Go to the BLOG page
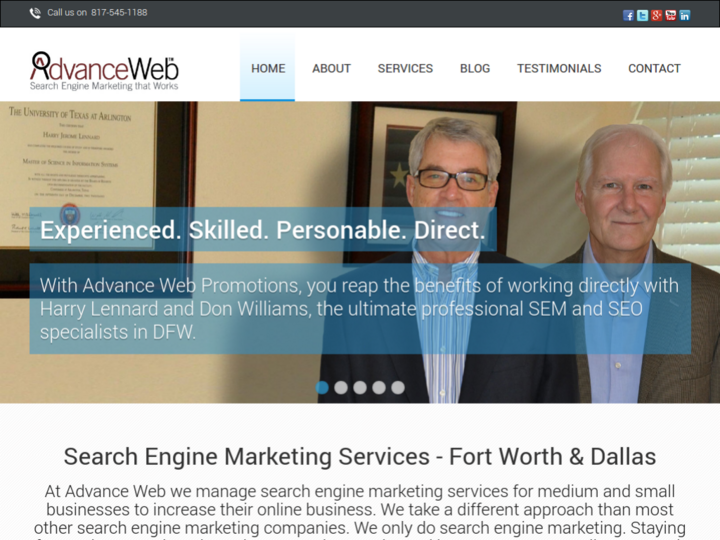 tap(475, 68)
